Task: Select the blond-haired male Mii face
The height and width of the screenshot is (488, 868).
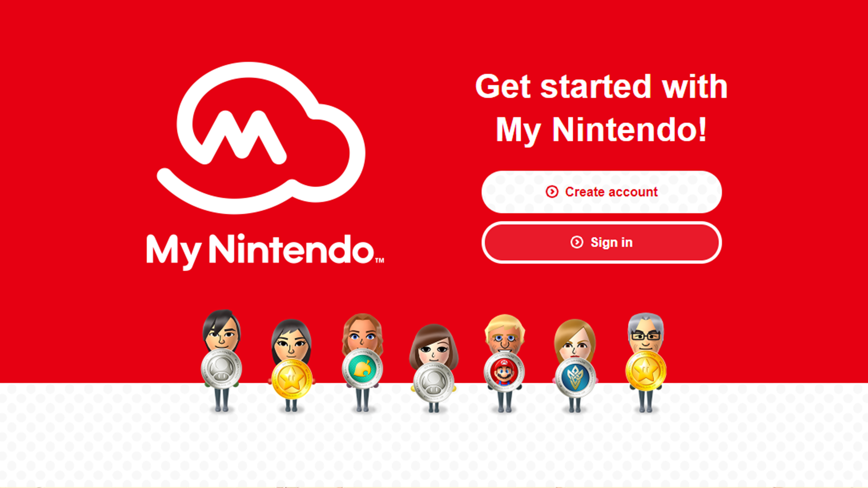Action: [x=505, y=335]
